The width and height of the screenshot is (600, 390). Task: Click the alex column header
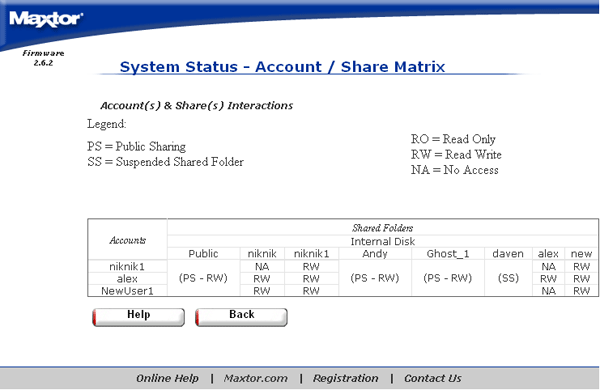click(x=548, y=254)
